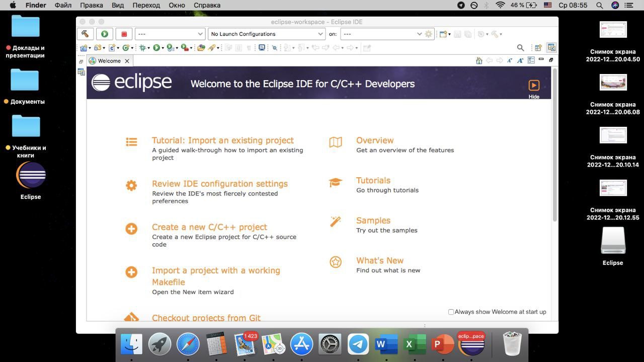Click the Open a Terminal monitor icon

tap(262, 48)
